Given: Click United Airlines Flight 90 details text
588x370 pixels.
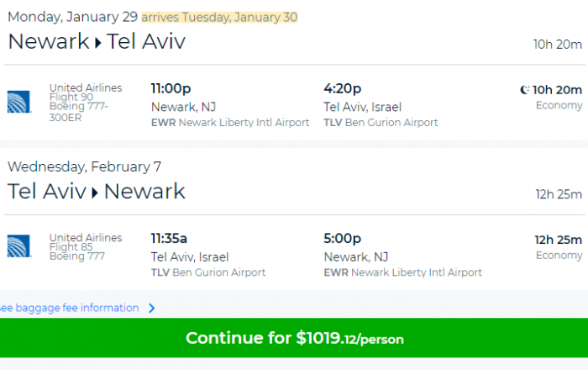Looking at the screenshot, I should click(x=86, y=102).
